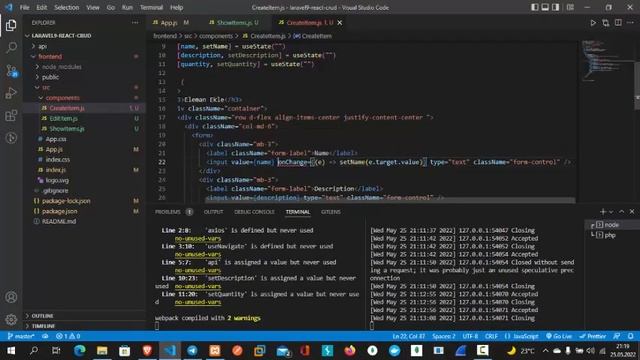
Task: Expand the TIMELINE section
Action: 43,326
